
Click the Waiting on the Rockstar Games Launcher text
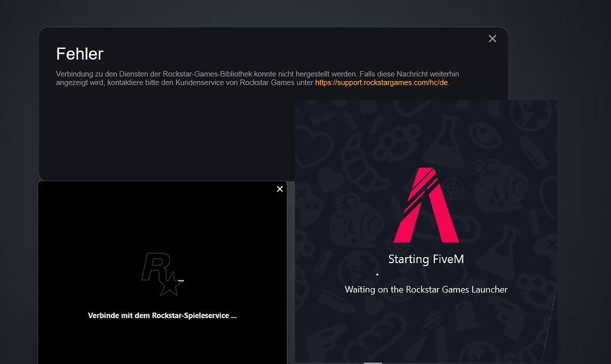426,289
